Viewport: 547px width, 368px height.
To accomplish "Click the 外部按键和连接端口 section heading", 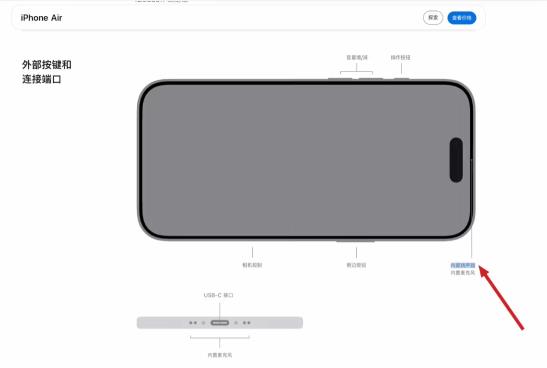I will point(47,72).
